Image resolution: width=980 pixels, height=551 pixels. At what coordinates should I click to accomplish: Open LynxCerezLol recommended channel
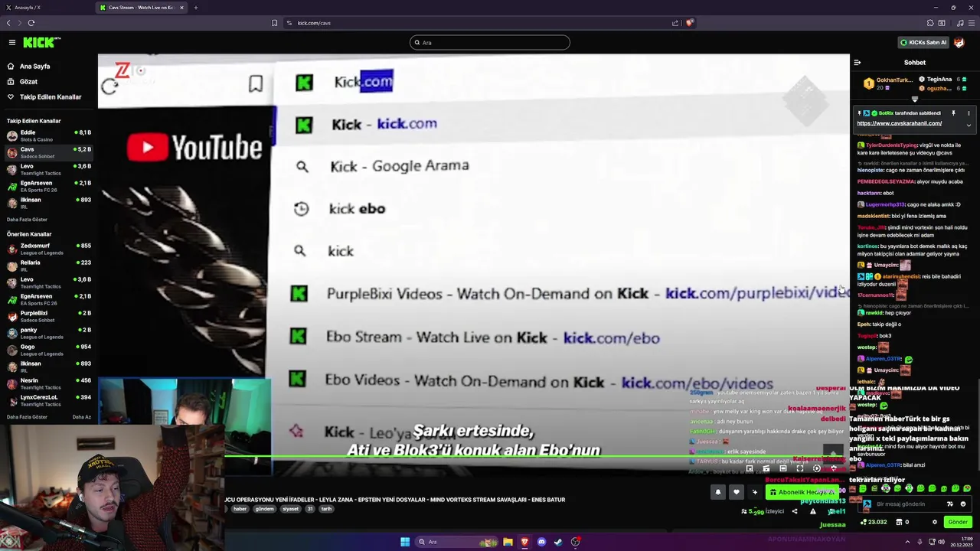point(49,400)
